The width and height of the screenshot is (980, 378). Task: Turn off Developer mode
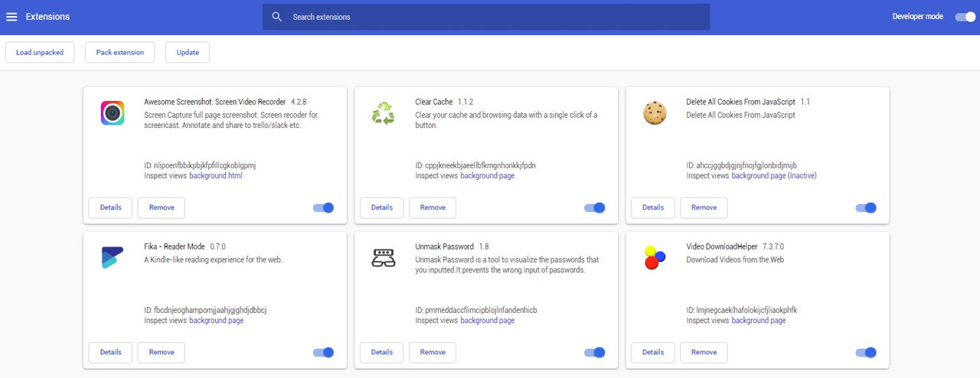[x=965, y=17]
